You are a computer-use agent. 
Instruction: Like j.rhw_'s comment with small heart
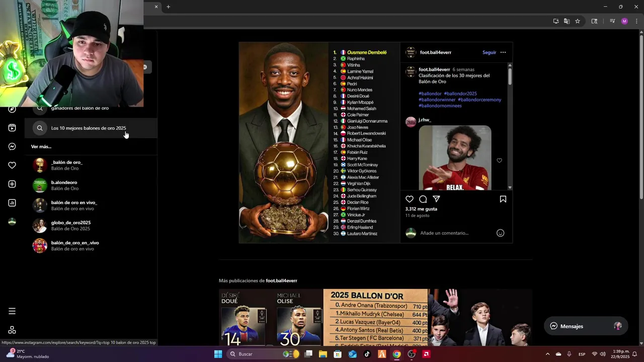click(x=499, y=160)
